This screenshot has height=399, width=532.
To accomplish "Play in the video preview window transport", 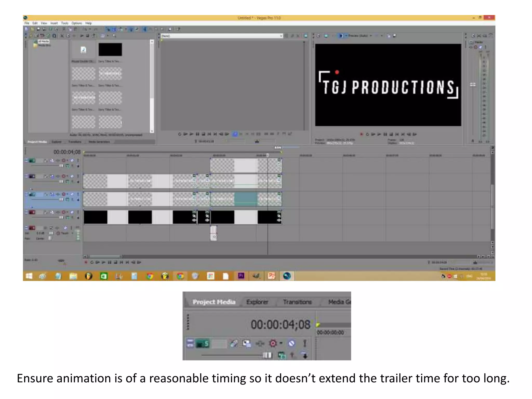I will coord(379,134).
